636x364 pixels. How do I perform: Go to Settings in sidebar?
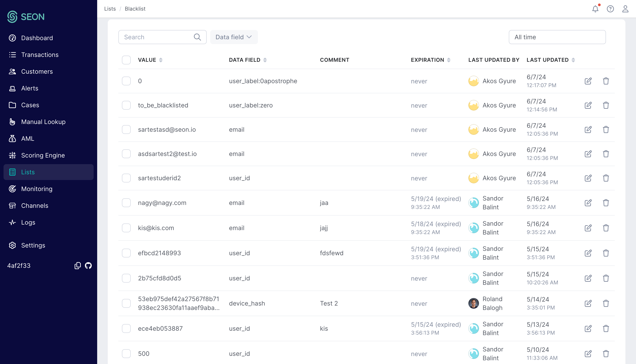coord(49,245)
